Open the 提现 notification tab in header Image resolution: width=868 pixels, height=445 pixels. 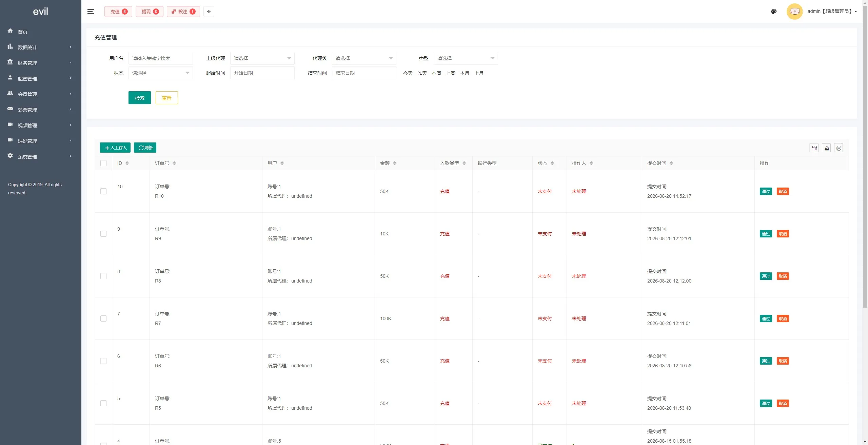pos(149,12)
